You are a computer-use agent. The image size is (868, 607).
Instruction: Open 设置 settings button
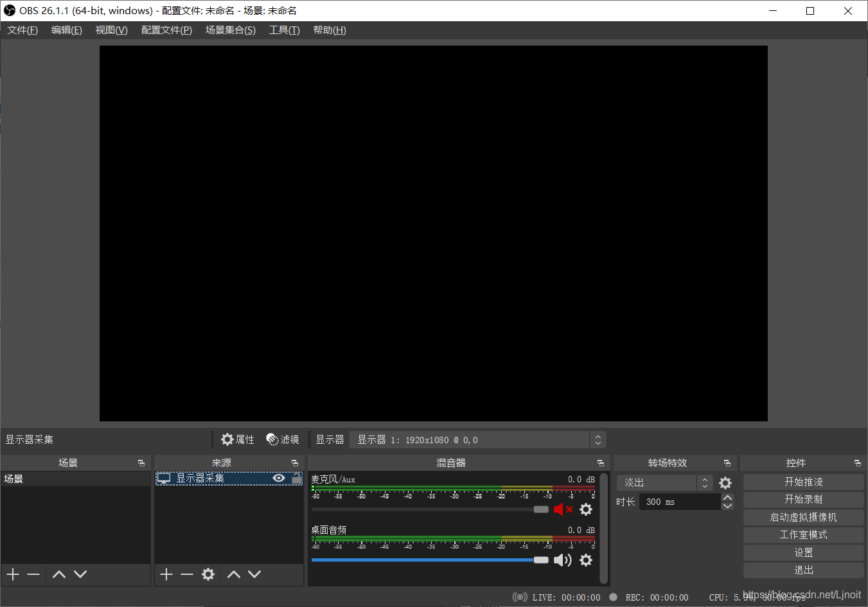pos(803,552)
